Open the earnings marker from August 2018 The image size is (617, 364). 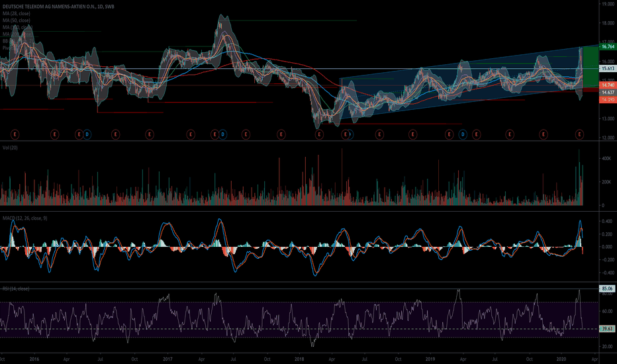379,134
